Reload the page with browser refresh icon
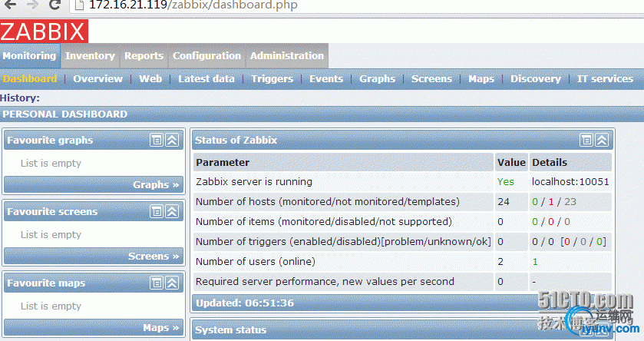The width and height of the screenshot is (644, 341). click(x=54, y=5)
